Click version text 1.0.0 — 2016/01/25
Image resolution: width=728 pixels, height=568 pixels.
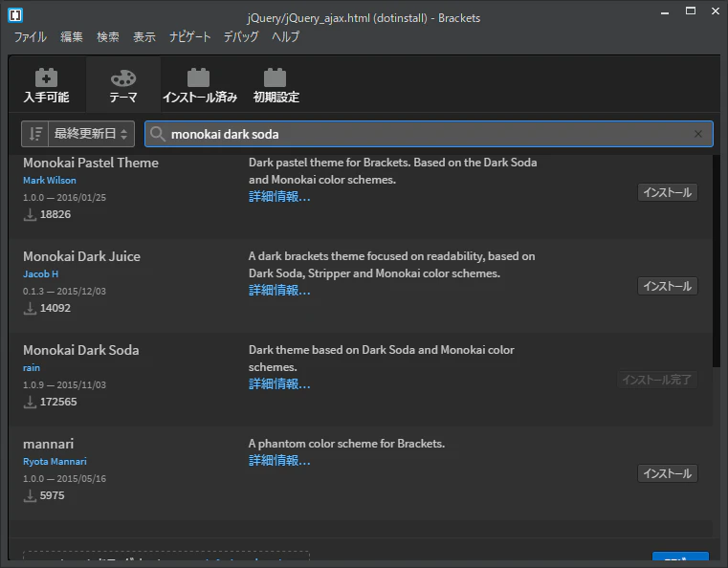coord(64,198)
